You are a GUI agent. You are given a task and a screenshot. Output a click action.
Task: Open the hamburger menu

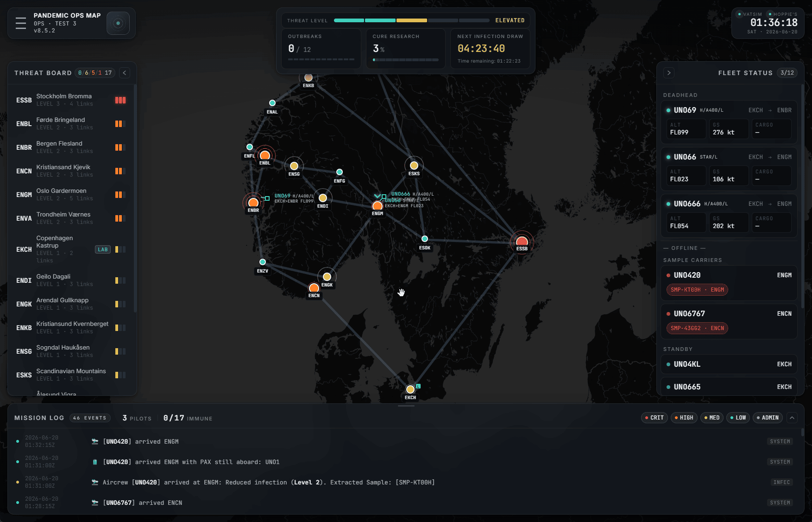[21, 23]
